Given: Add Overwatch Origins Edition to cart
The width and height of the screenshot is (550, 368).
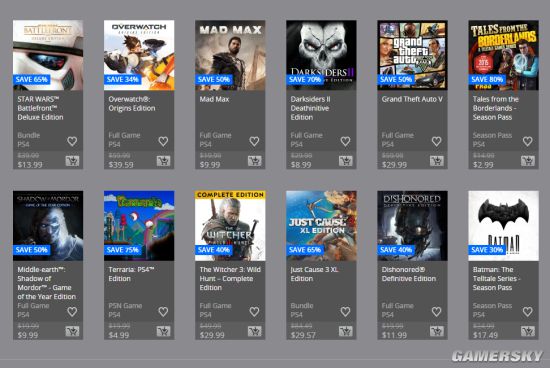Looking at the screenshot, I should pyautogui.click(x=163, y=161).
